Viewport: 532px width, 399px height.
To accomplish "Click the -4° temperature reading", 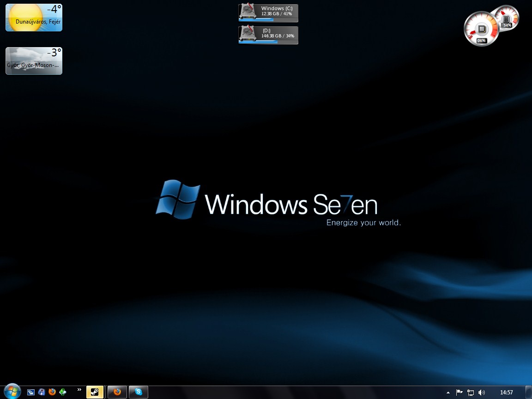I will point(54,10).
